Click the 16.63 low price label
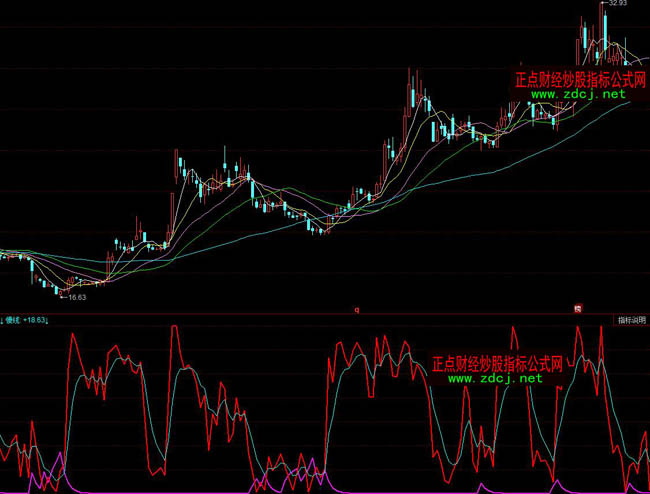The height and width of the screenshot is (494, 650). [x=77, y=297]
